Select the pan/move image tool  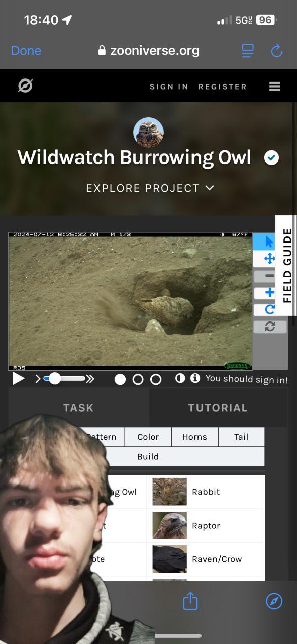click(269, 259)
